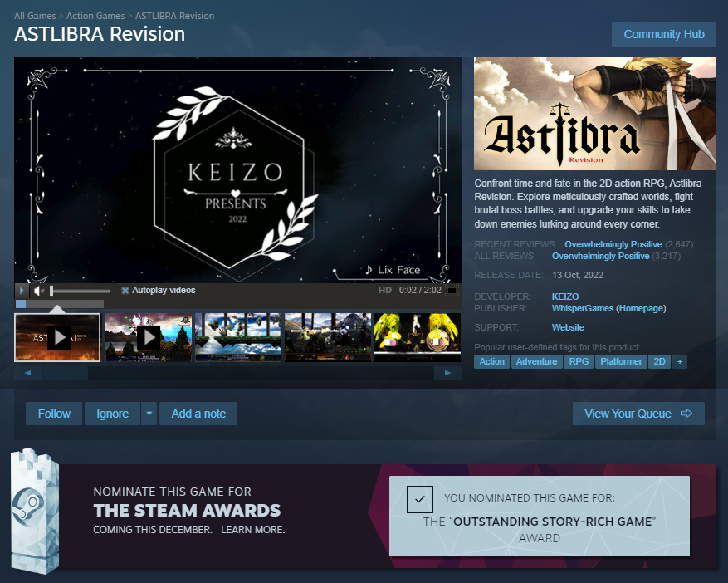Open the KEIZO developer link
This screenshot has width=728, height=583.
(x=564, y=296)
